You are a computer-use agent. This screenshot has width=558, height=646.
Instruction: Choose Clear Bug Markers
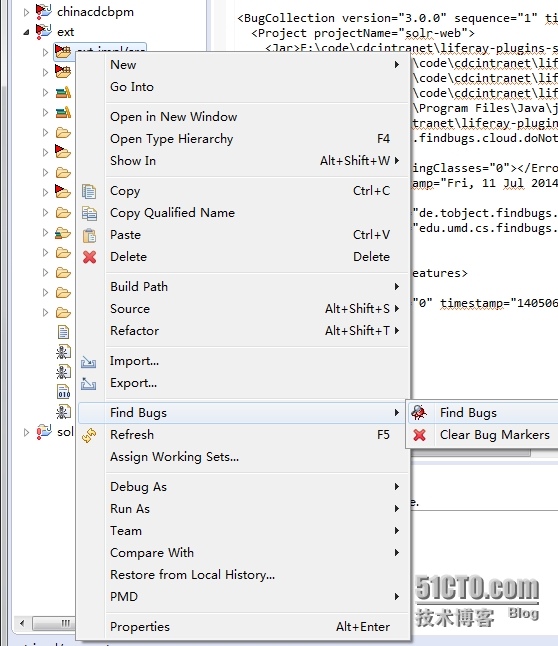click(x=484, y=435)
